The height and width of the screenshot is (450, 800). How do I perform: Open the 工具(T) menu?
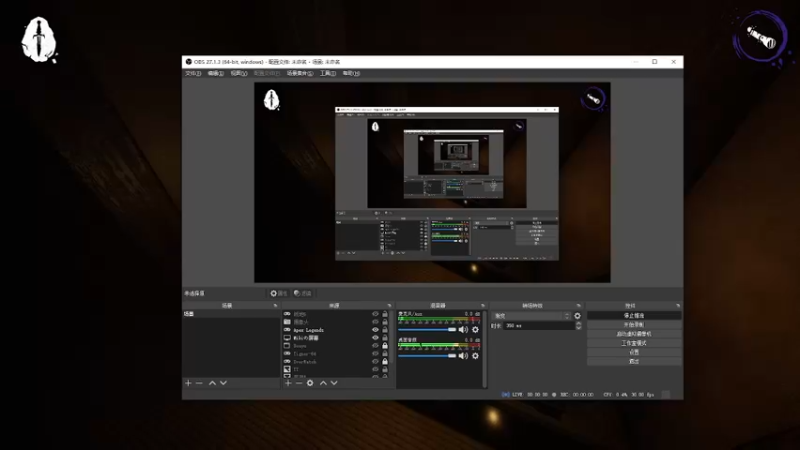(328, 73)
